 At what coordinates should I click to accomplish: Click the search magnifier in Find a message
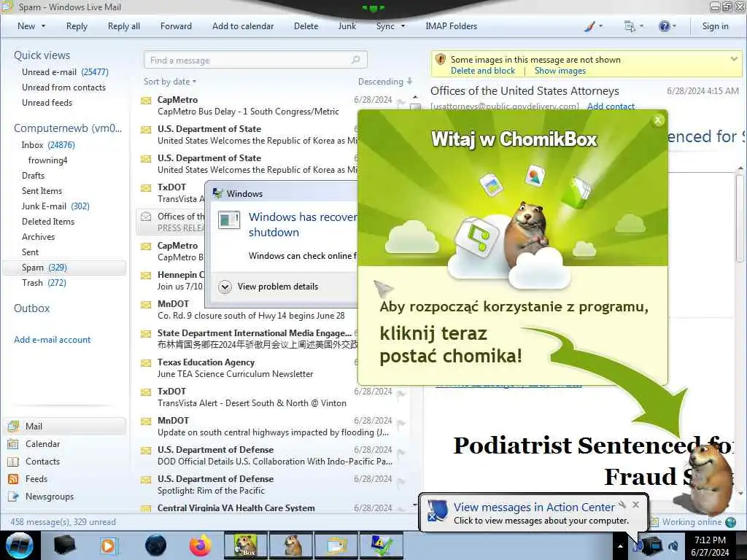click(x=355, y=60)
